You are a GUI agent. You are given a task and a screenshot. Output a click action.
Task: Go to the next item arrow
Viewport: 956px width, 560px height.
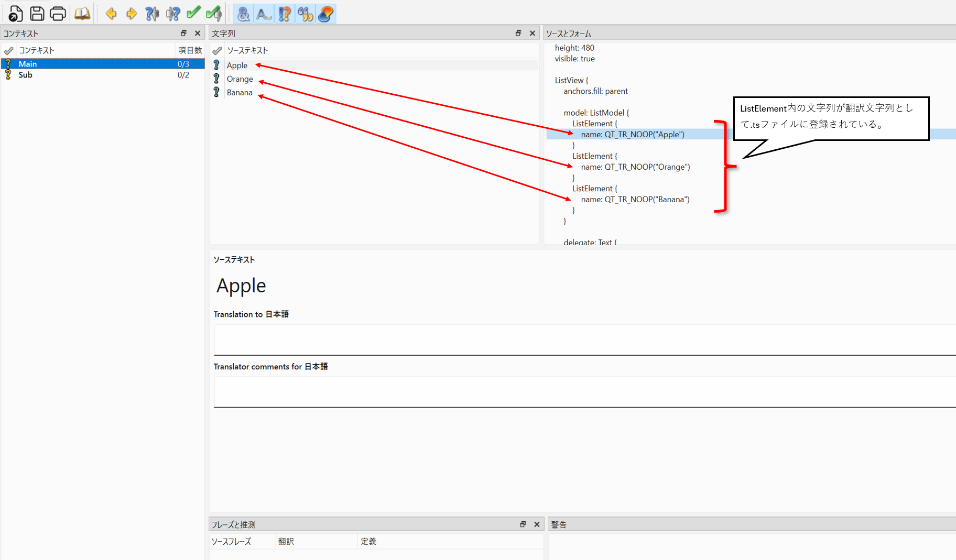tap(131, 14)
